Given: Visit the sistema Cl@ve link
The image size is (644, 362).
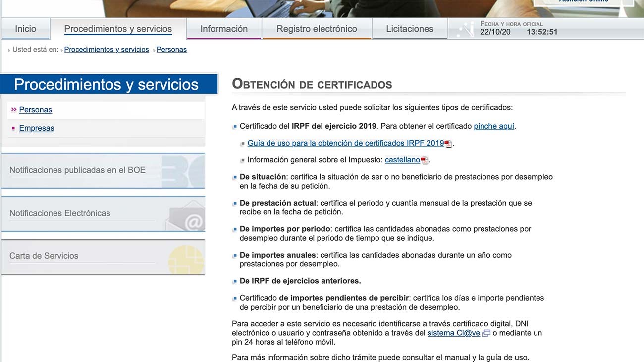Looking at the screenshot, I should 453,333.
